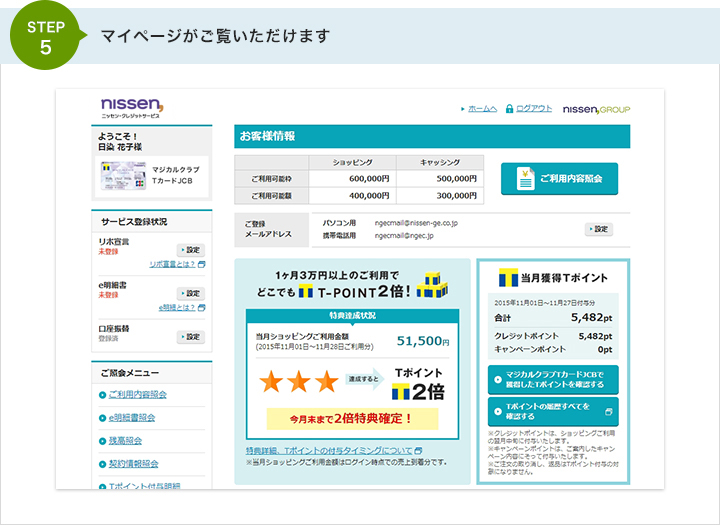Click bullet icon beside ご利用内容照会 menu link
Screen dimensions: 720x525
pos(102,395)
